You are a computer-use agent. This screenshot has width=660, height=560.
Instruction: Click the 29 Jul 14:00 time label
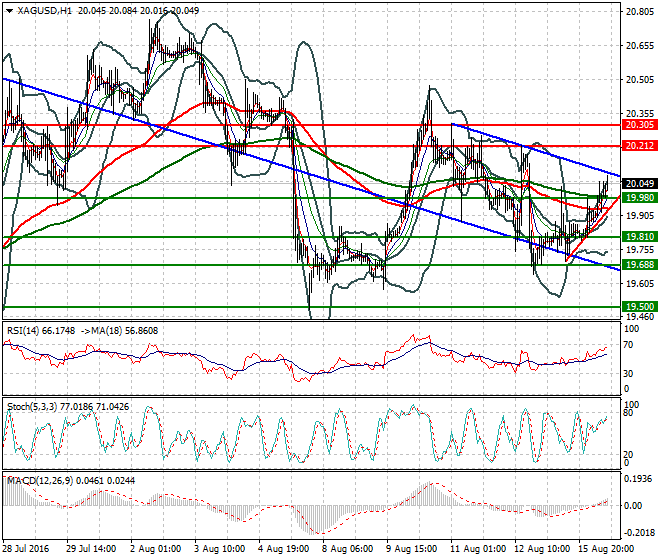point(91,549)
